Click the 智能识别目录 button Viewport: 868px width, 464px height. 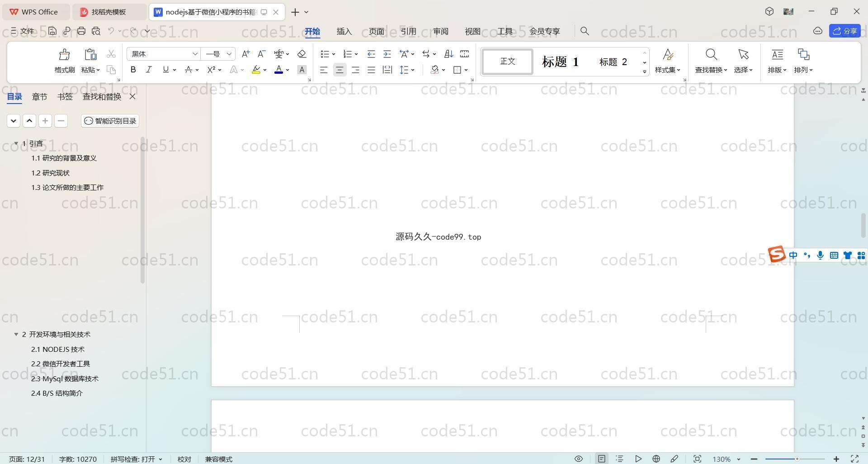(110, 121)
